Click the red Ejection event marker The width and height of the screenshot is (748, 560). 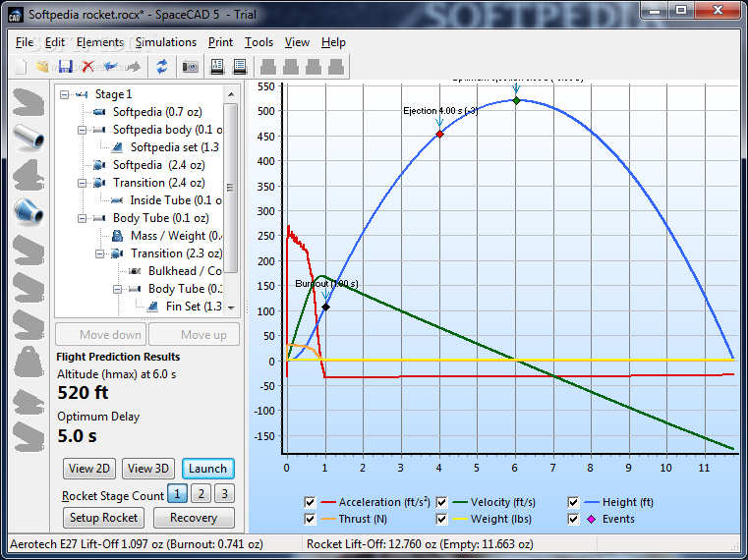click(x=439, y=135)
